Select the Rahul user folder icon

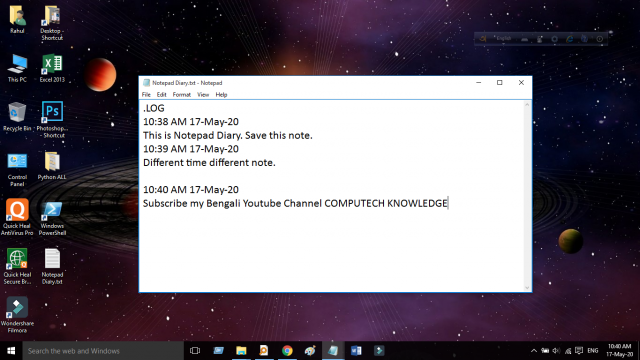click(x=17, y=20)
